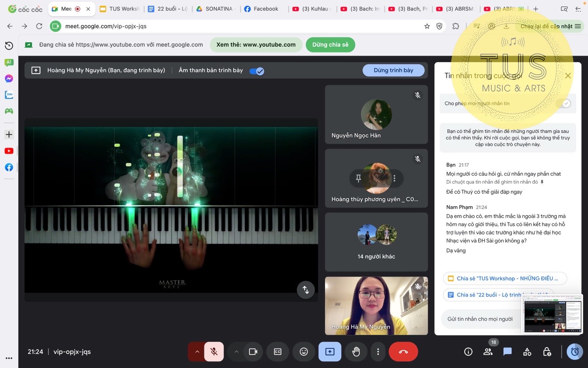Switch to the '(3) Bach, Pr' YouTube tab
Viewport: 588px width, 368px height.
(408, 9)
